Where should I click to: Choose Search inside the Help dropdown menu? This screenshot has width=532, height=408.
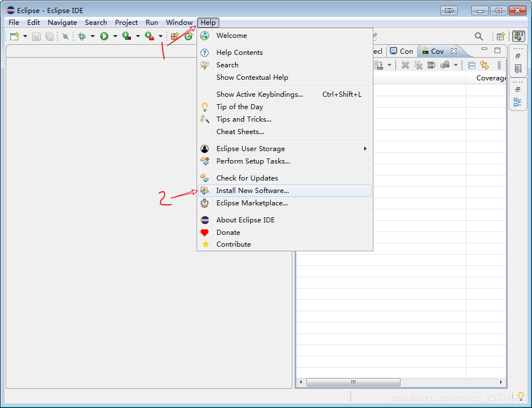284,65
